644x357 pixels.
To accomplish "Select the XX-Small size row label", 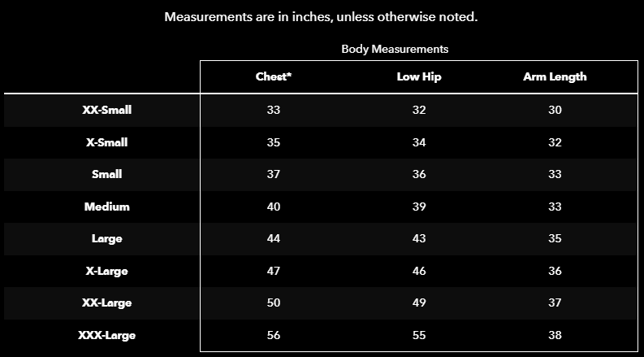I will (106, 110).
